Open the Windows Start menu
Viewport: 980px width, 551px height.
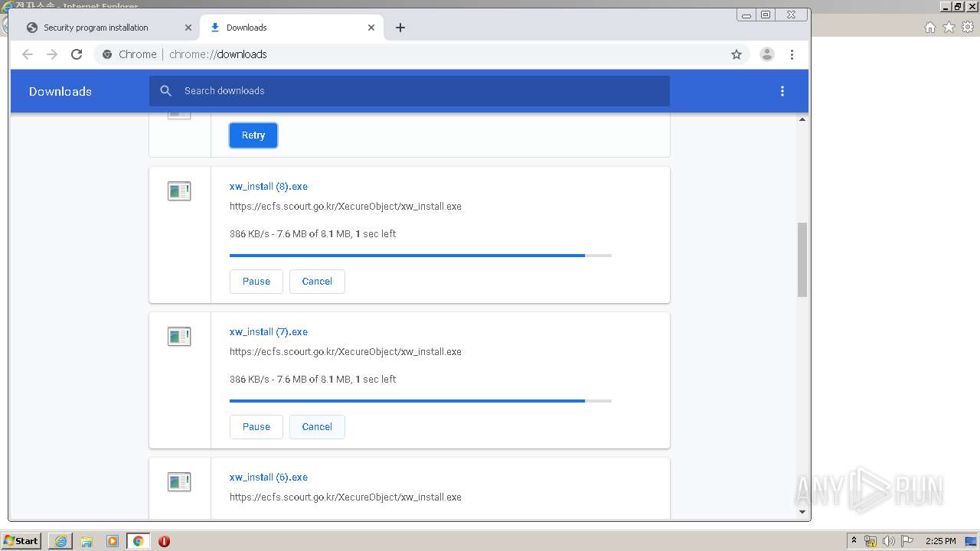click(21, 541)
